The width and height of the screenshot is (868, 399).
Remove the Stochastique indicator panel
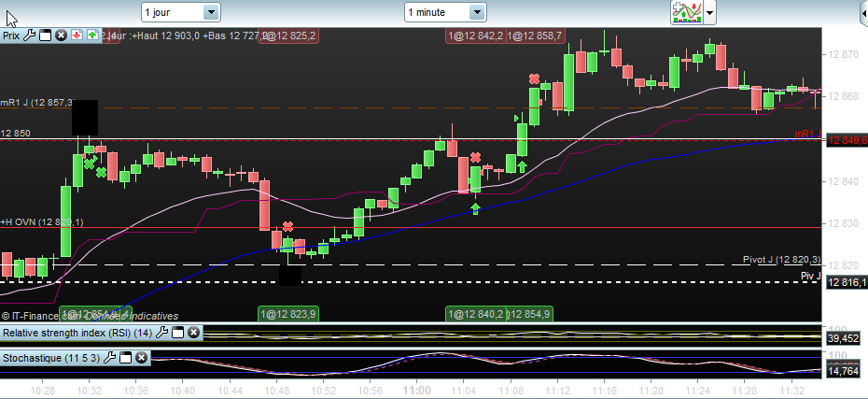click(141, 358)
